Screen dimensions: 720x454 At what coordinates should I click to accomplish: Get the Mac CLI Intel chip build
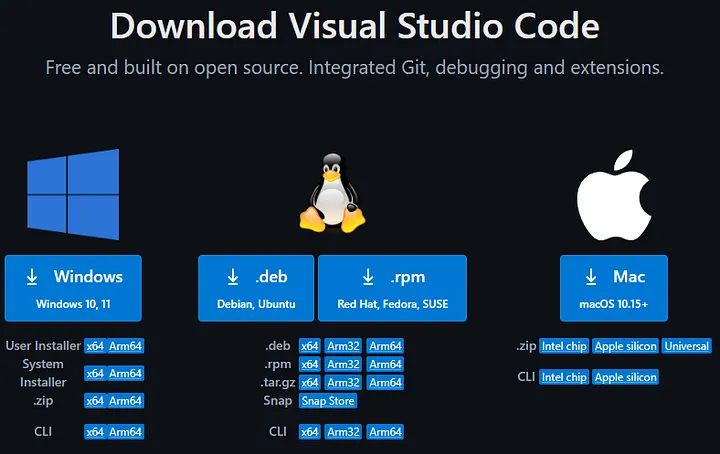tap(564, 377)
